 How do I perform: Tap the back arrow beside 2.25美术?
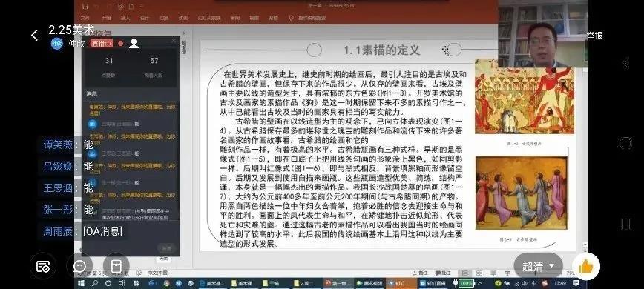(34, 36)
